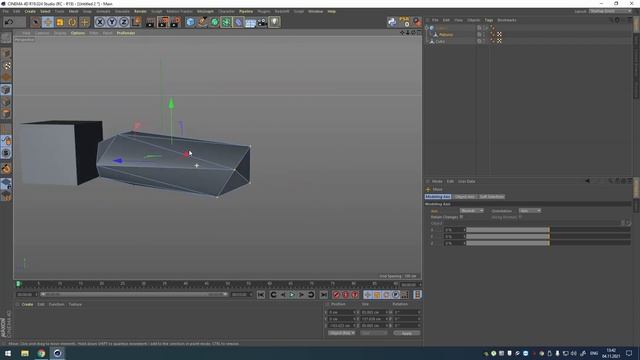The width and height of the screenshot is (640, 360).
Task: Activate the Move tool in top toolbar
Action: [x=48, y=22]
